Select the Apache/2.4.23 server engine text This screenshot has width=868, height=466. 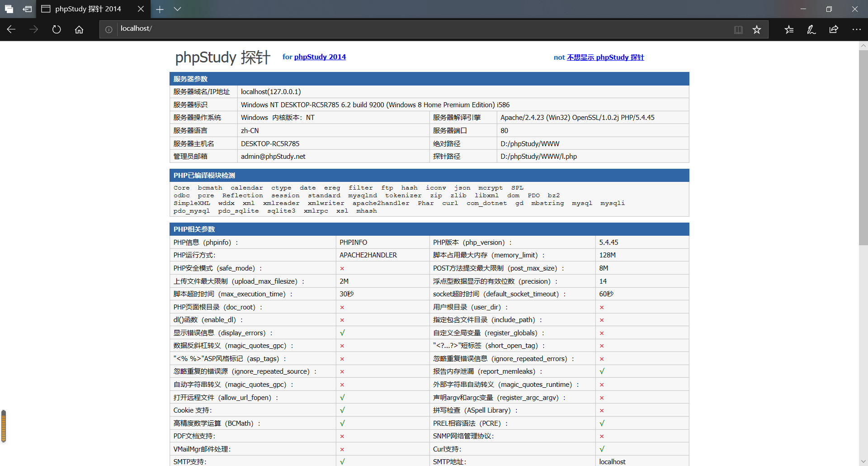(x=577, y=118)
